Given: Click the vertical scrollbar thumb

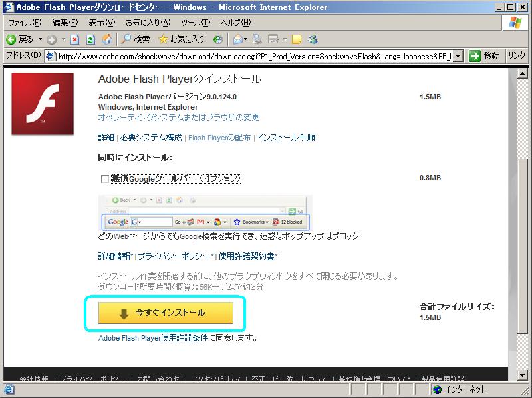Looking at the screenshot, I should [x=523, y=245].
